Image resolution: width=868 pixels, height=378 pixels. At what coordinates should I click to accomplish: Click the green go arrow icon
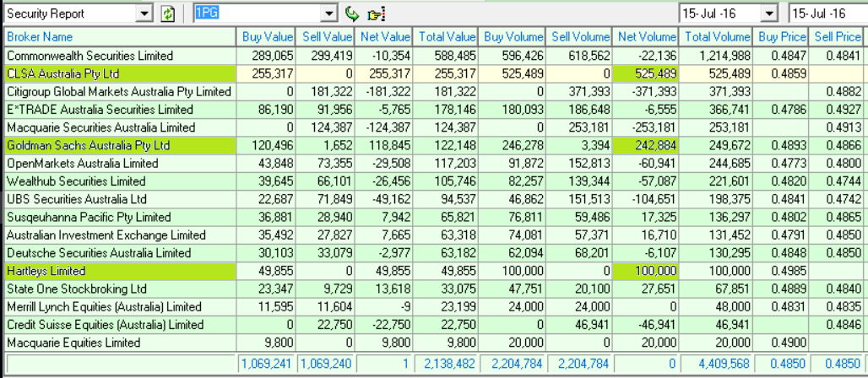[351, 13]
